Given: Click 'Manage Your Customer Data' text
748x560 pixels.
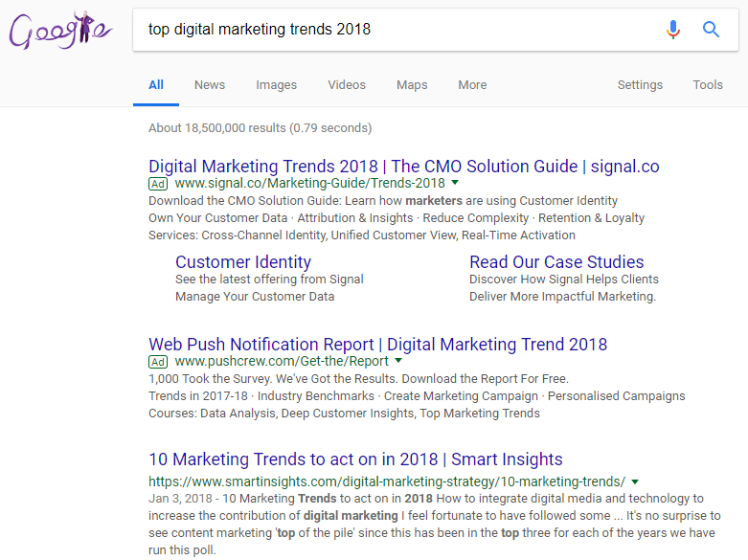Looking at the screenshot, I should tap(255, 297).
